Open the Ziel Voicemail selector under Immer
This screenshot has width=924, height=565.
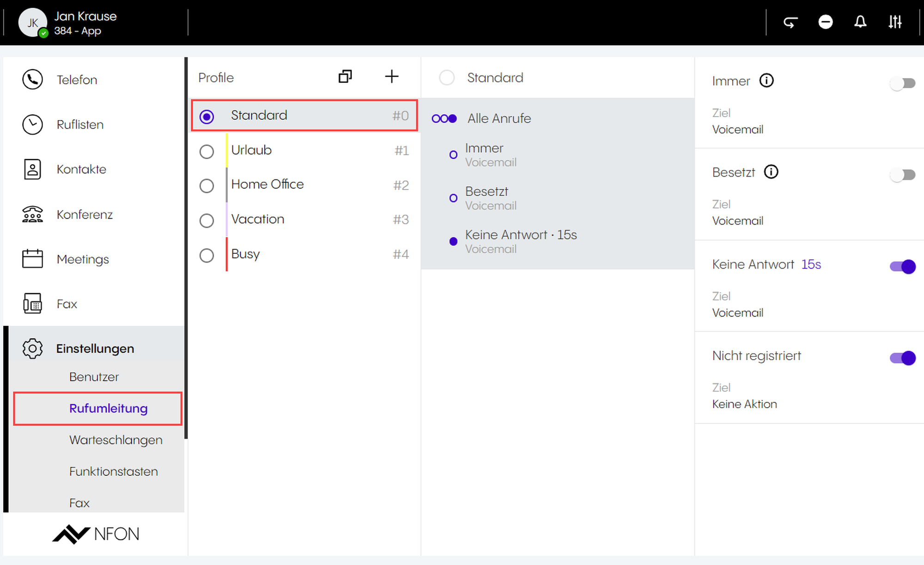(x=737, y=129)
